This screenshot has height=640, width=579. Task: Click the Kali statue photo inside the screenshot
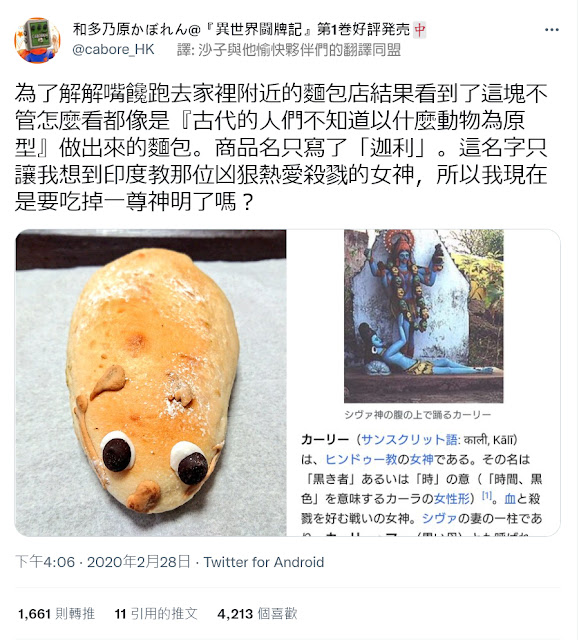click(x=424, y=316)
